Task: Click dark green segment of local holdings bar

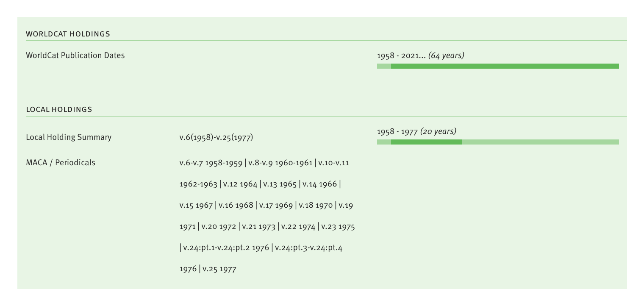Action: [x=426, y=142]
